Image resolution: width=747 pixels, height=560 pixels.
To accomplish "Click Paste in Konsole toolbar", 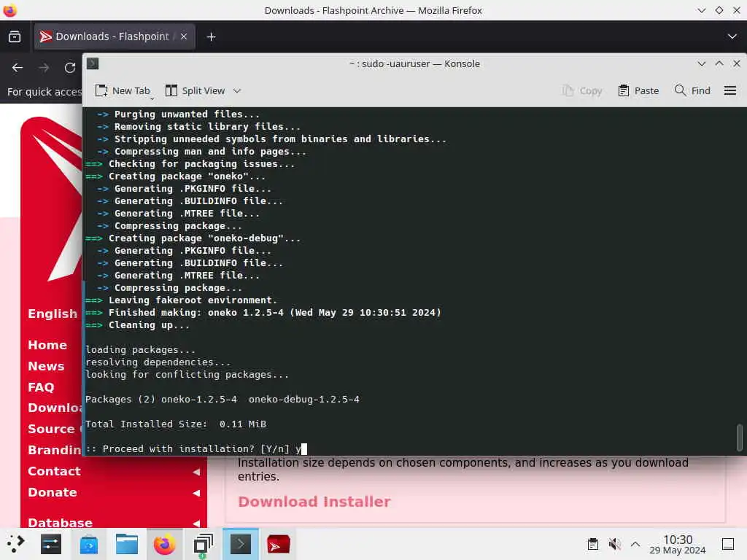I will coord(638,90).
